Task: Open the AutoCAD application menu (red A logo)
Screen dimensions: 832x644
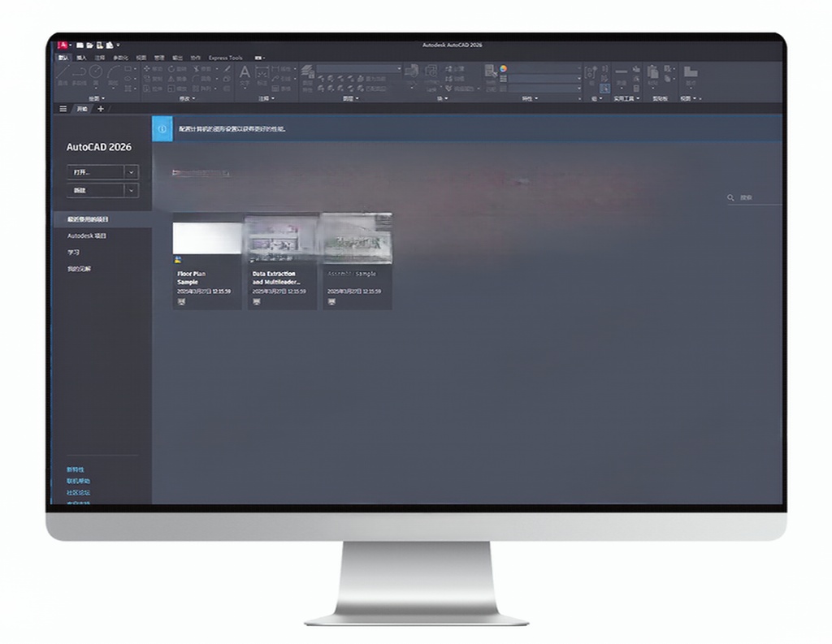Action: 63,45
